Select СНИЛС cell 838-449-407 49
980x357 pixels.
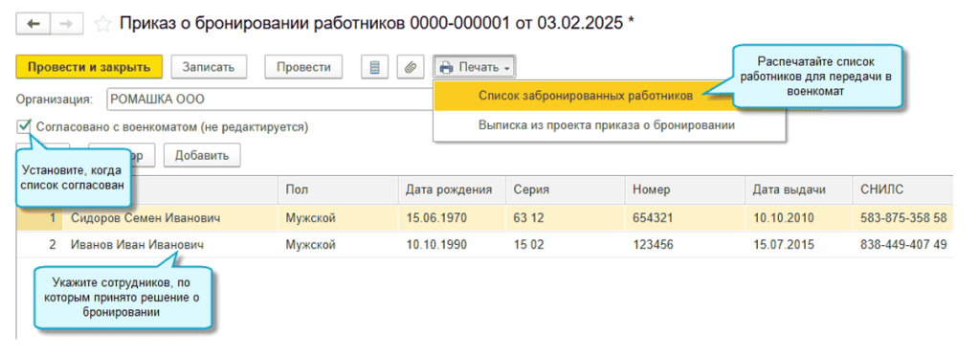903,244
